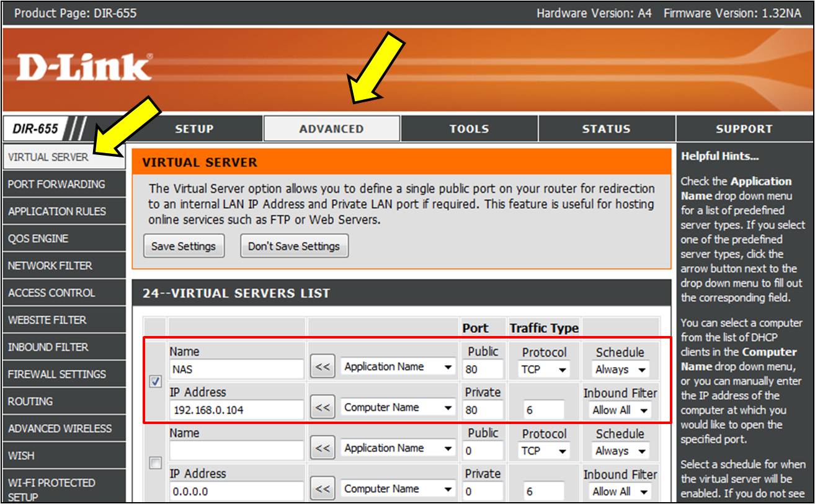
Task: Open Schedule dropdown in second entry
Action: [x=621, y=451]
